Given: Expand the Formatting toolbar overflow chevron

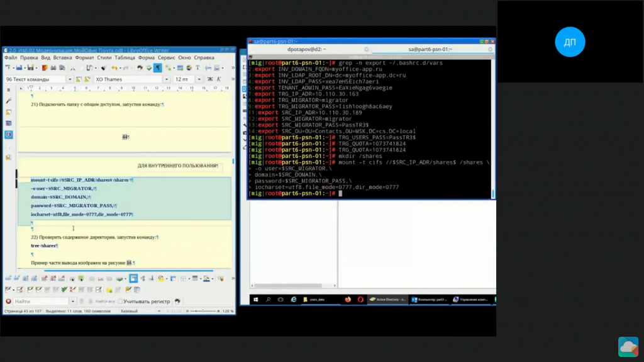Looking at the screenshot, I should [233, 79].
